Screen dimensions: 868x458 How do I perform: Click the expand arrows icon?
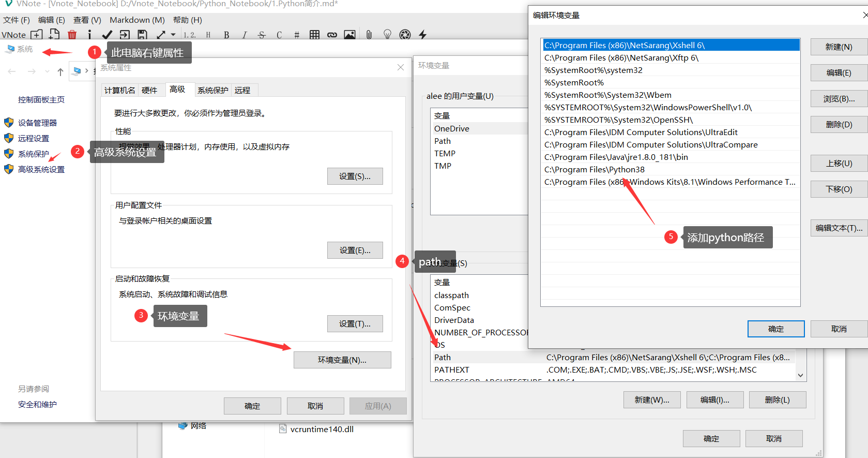click(161, 35)
